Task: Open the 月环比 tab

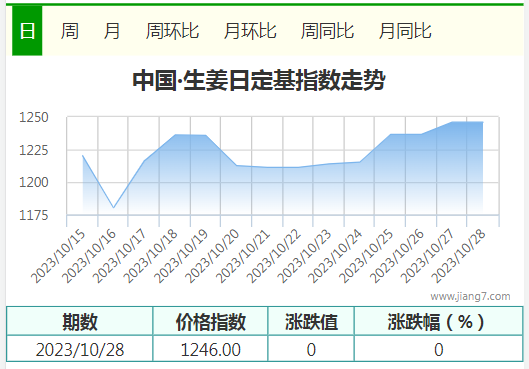Action: click(x=250, y=31)
